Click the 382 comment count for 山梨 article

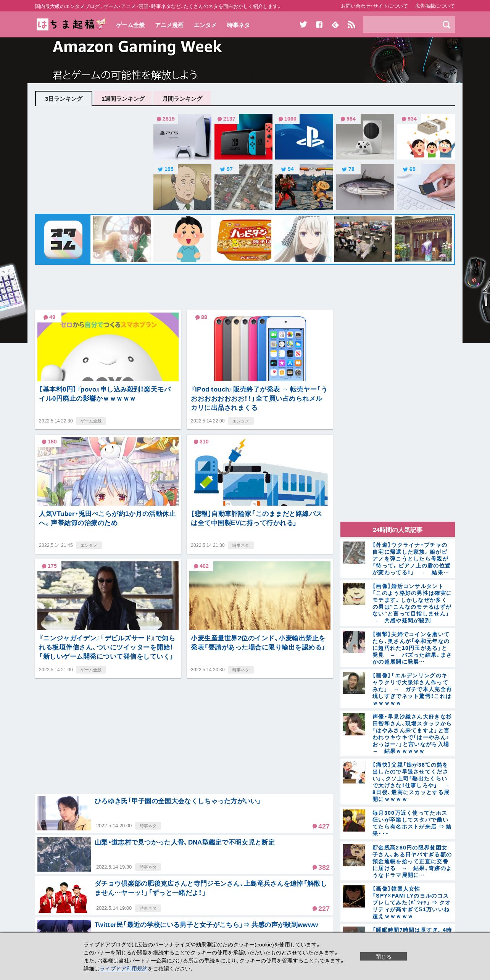pyautogui.click(x=321, y=867)
